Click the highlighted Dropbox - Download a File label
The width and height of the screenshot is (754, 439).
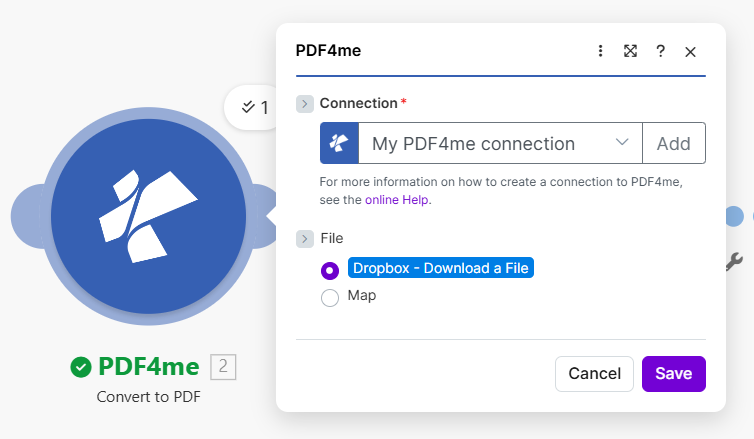[440, 268]
